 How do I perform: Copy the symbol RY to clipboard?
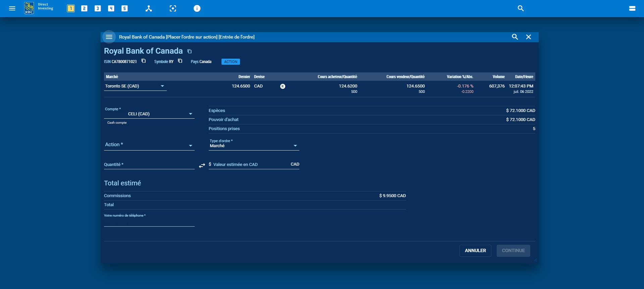(x=180, y=61)
